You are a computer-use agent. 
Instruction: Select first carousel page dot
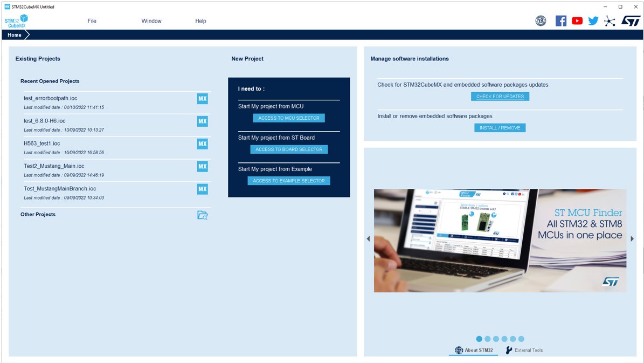(479, 339)
